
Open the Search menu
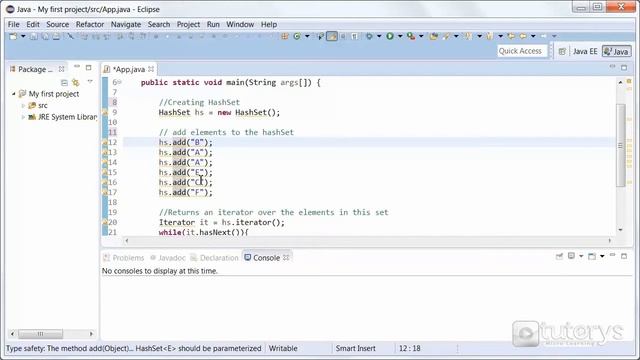click(x=159, y=24)
